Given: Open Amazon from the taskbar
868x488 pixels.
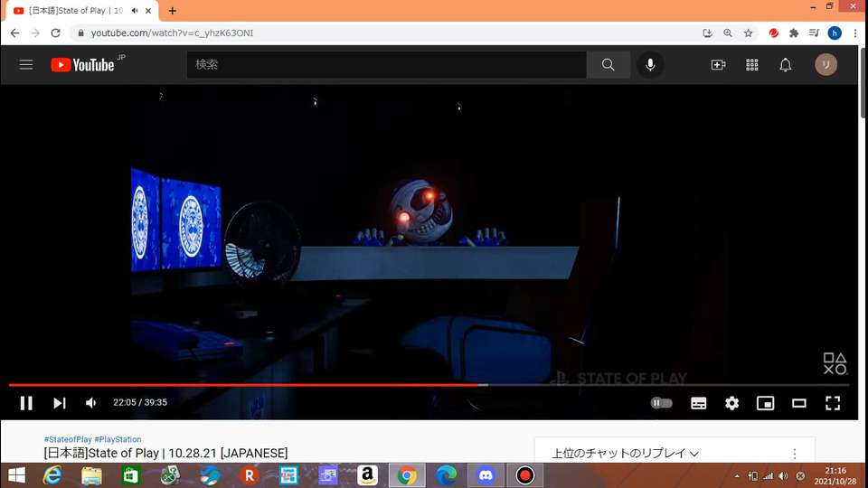Looking at the screenshot, I should click(367, 475).
